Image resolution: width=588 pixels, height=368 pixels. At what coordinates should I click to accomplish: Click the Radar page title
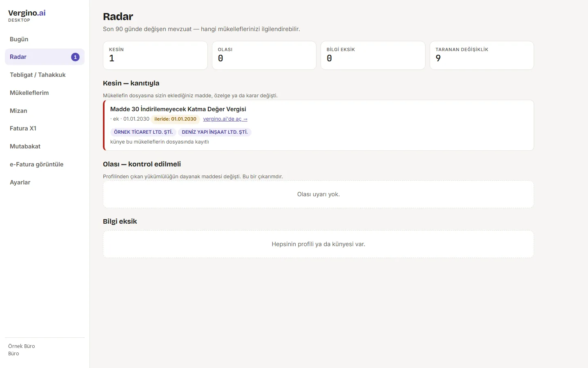pyautogui.click(x=118, y=16)
